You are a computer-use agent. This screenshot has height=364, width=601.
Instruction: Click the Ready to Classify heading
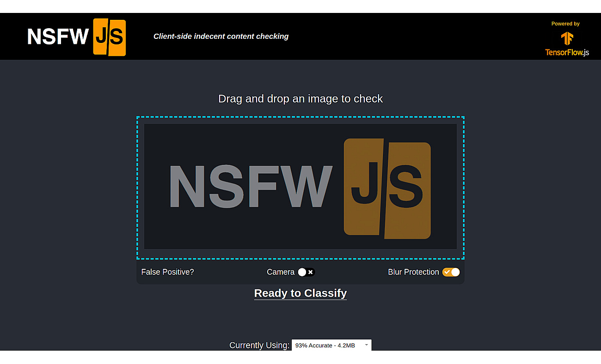(x=300, y=293)
